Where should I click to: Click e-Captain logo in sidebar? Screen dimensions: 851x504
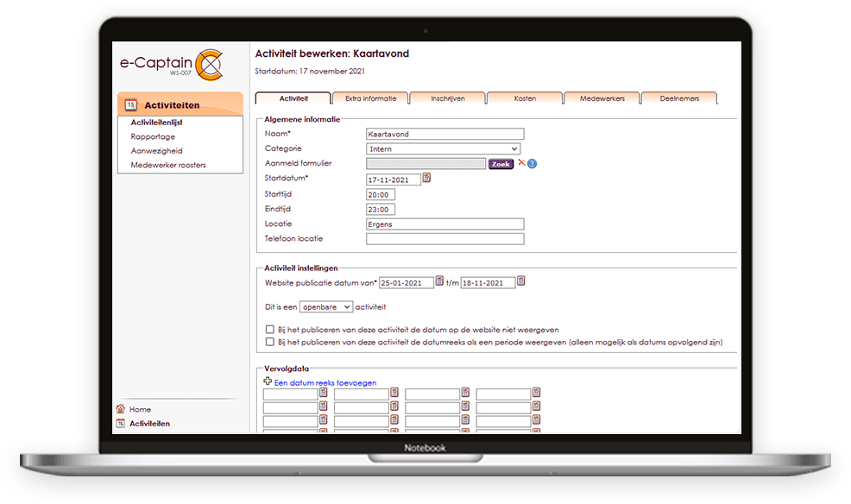(172, 65)
